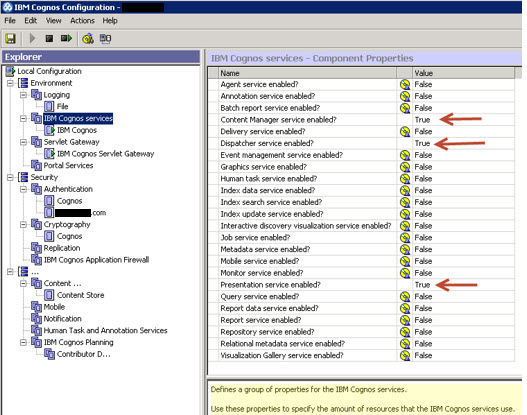Click True value for Content Manager service
527x415 pixels.
pyautogui.click(x=422, y=120)
